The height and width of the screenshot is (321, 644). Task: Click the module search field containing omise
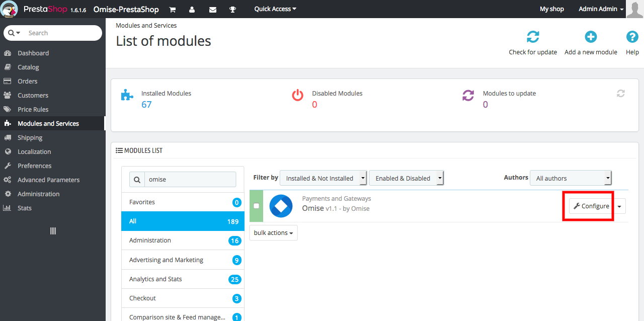pyautogui.click(x=190, y=179)
